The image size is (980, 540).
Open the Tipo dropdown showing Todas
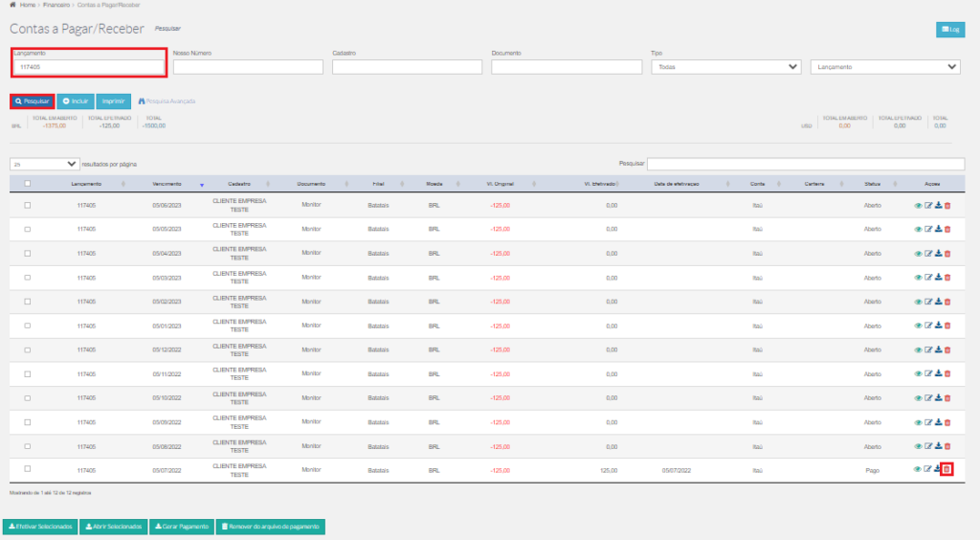click(726, 67)
